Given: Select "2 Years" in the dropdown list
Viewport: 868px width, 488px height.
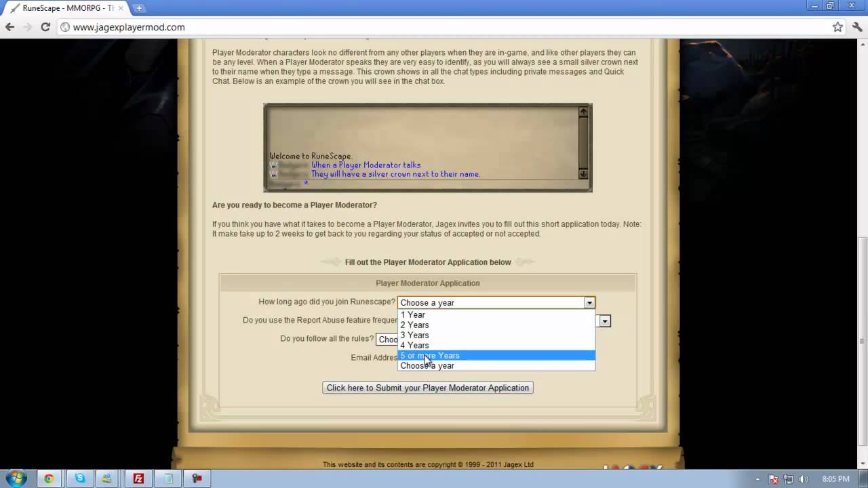Looking at the screenshot, I should (496, 325).
